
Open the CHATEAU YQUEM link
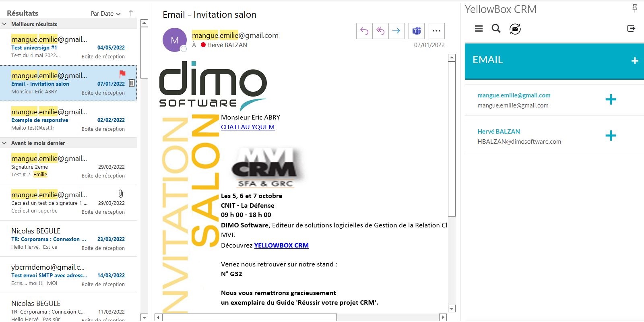pyautogui.click(x=248, y=127)
